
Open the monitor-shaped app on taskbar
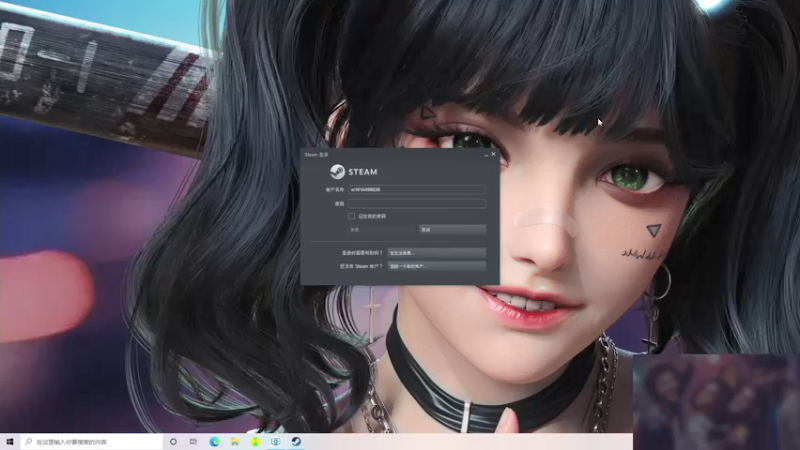[276, 442]
